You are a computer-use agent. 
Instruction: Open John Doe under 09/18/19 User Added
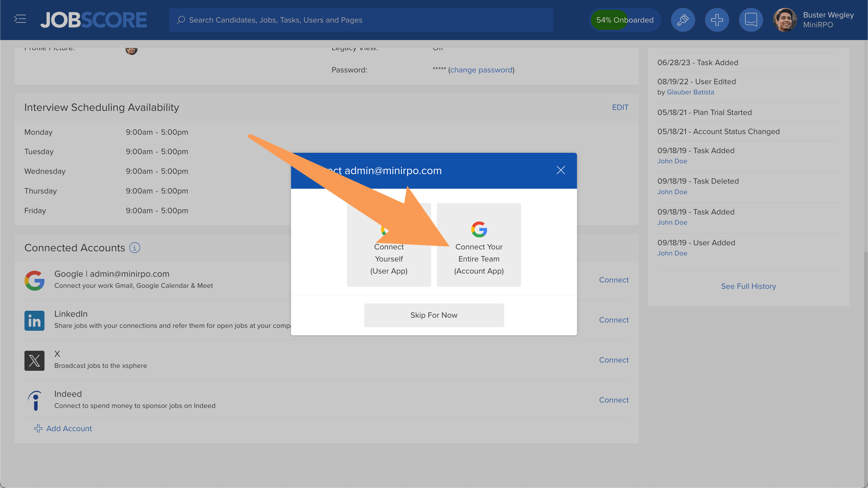(672, 253)
